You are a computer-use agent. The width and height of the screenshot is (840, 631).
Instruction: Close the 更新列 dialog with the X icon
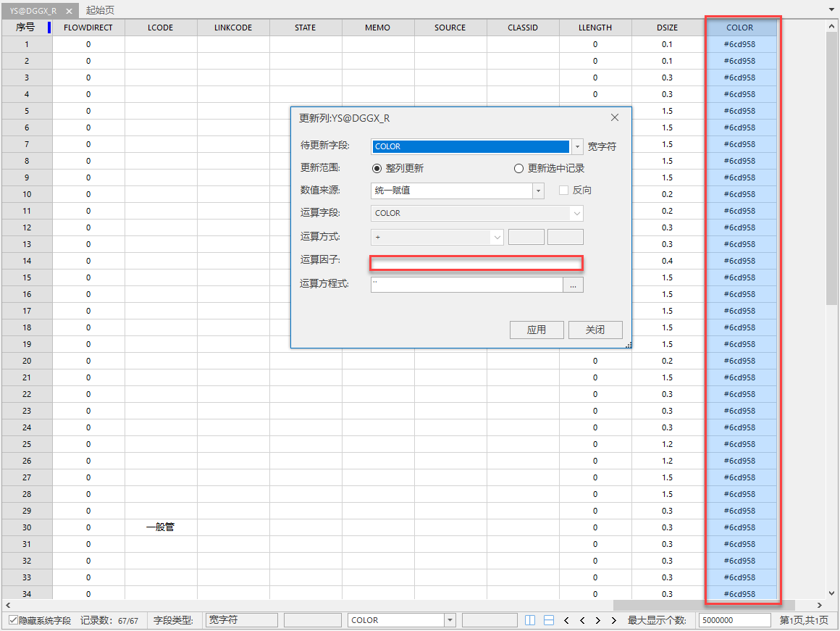click(x=615, y=117)
